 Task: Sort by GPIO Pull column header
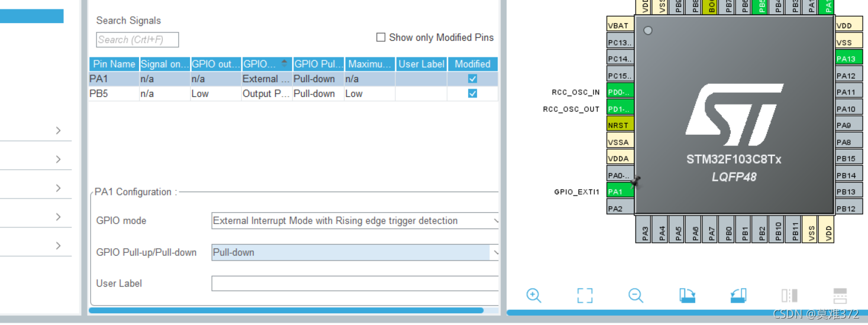[x=319, y=64]
